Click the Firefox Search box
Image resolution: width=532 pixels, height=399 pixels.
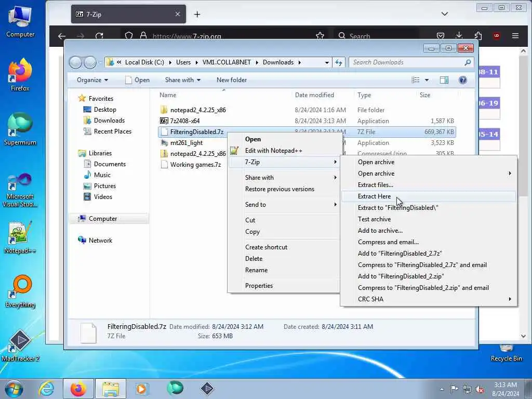376,36
